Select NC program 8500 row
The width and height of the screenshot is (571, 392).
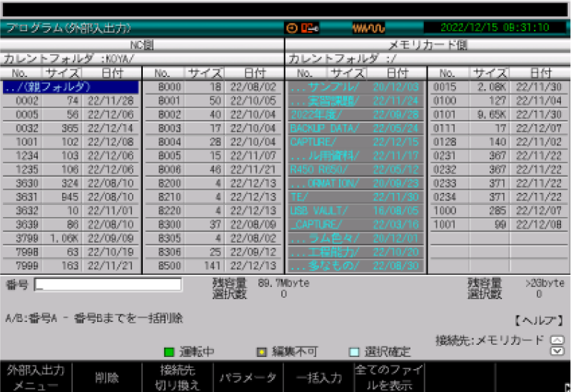pos(213,266)
